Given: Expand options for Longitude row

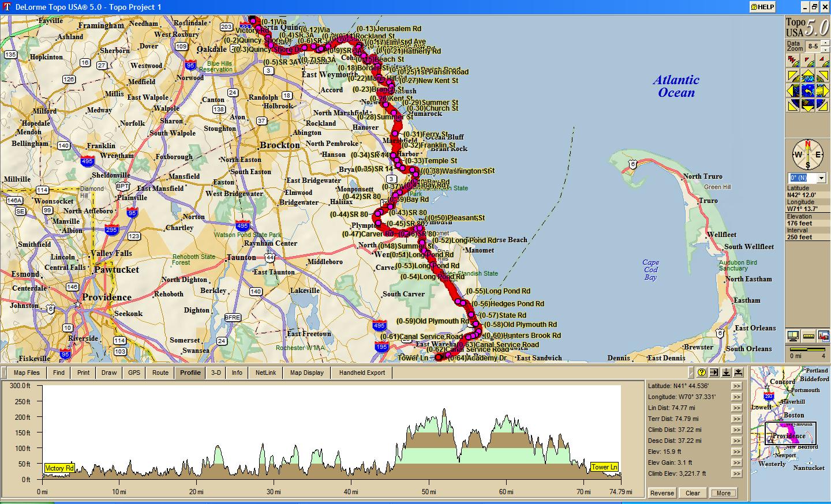Looking at the screenshot, I should [x=736, y=397].
